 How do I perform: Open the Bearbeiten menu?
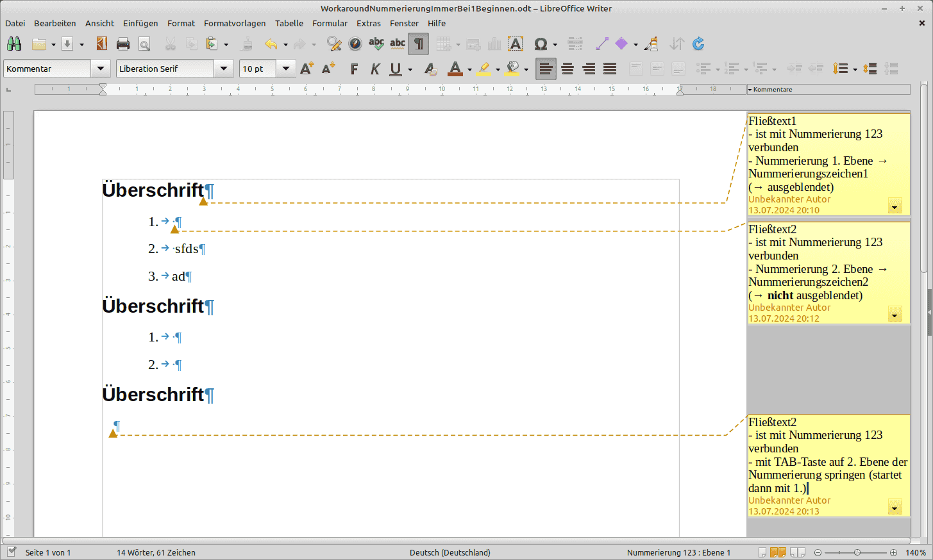pos(55,23)
